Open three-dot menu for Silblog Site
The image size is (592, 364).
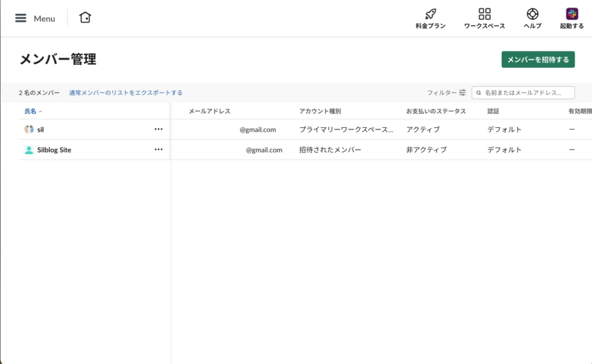(x=158, y=150)
